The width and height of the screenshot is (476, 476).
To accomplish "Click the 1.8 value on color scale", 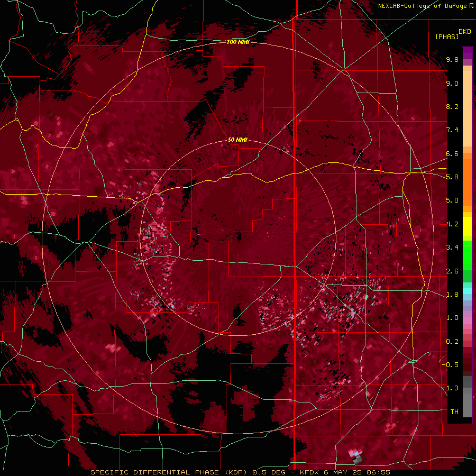I will [x=452, y=295].
